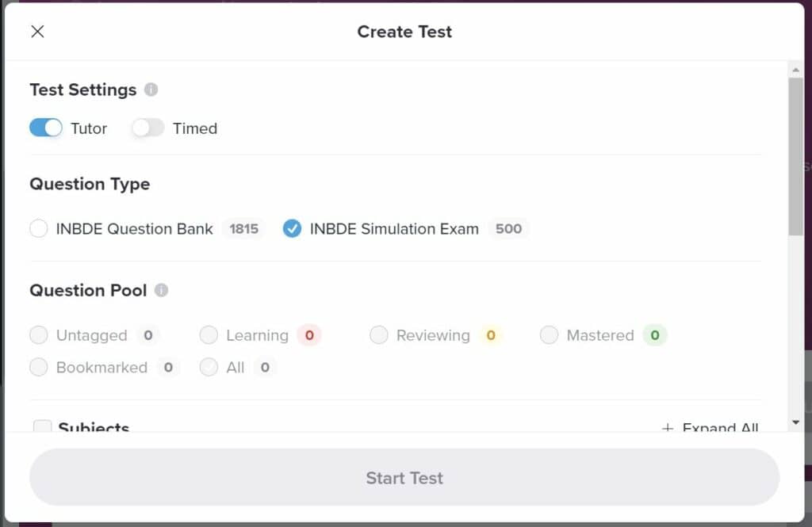Select the INBDE Simulation Exam option

click(292, 228)
